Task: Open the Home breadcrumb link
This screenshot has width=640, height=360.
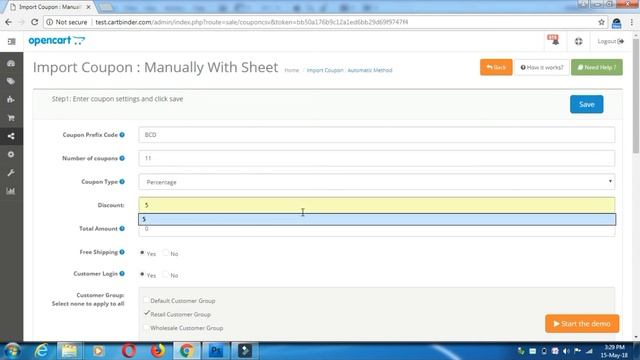Action: coord(291,70)
